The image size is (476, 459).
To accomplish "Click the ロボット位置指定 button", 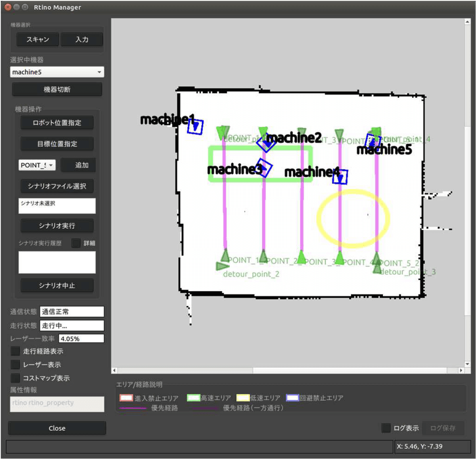I will point(57,123).
